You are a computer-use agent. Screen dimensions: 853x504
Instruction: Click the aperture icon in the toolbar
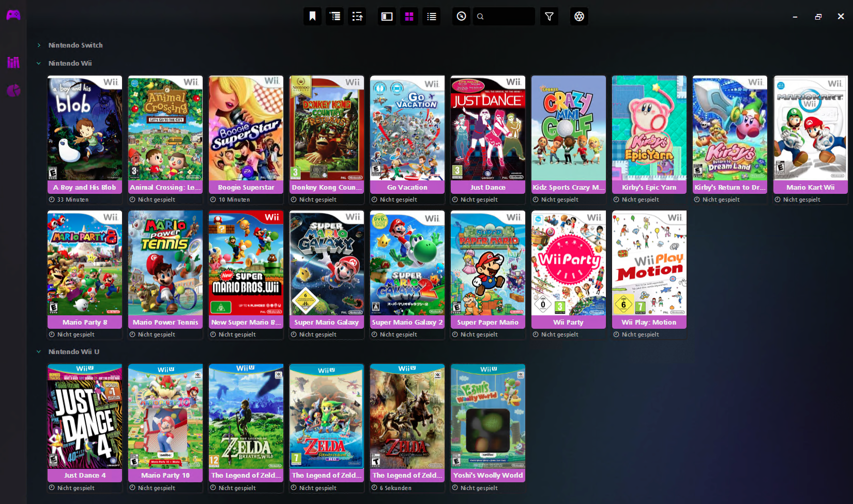(x=579, y=17)
